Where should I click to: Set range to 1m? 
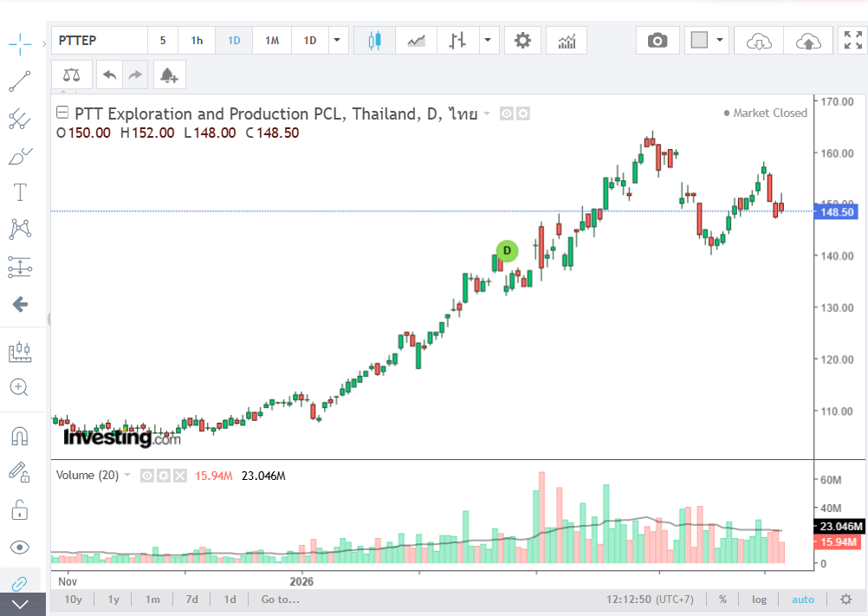click(x=152, y=600)
